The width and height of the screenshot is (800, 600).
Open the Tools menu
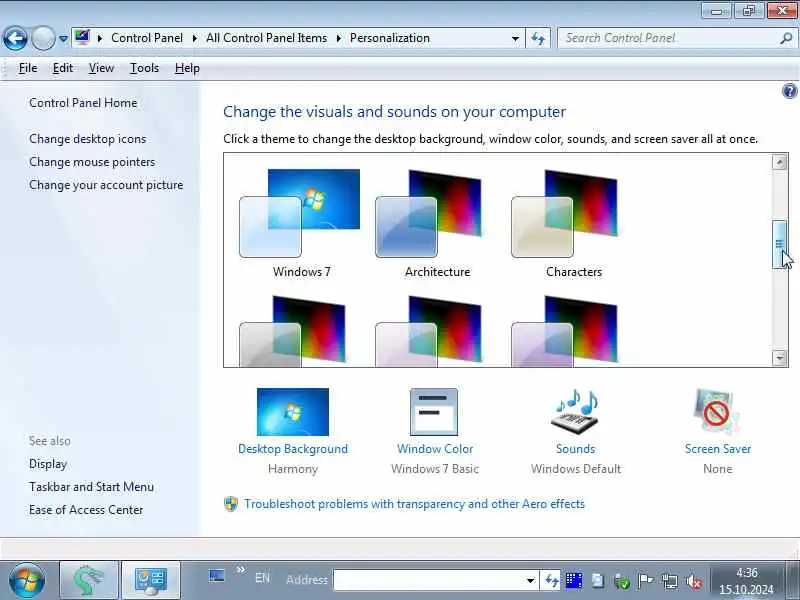[x=144, y=68]
